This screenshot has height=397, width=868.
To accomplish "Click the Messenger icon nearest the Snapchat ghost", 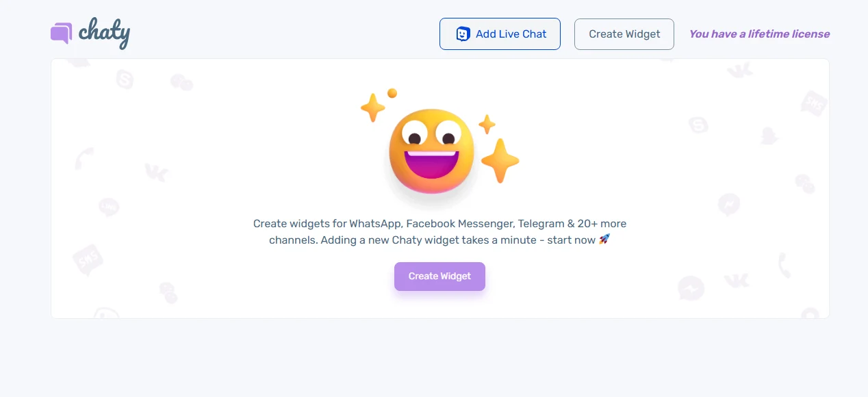I will [728, 204].
